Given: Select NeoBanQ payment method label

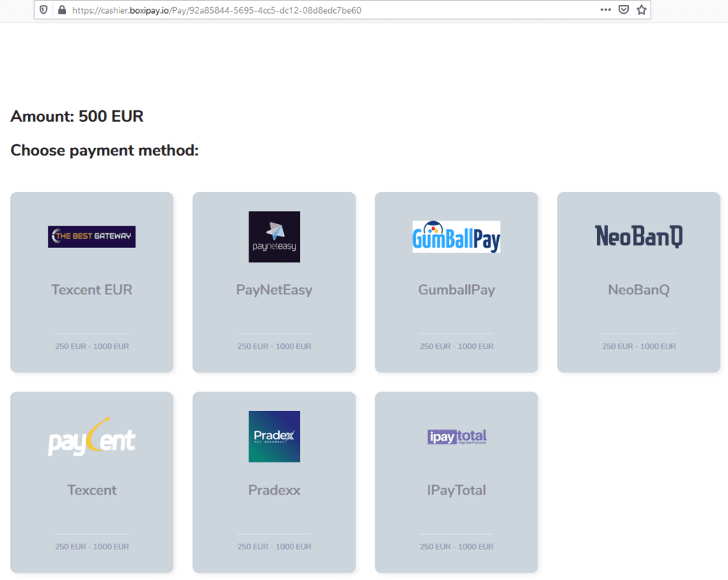Looking at the screenshot, I should tap(639, 290).
